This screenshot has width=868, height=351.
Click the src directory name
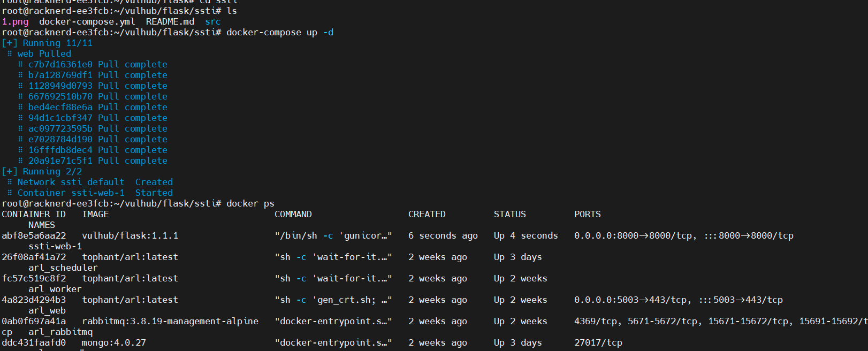(212, 21)
